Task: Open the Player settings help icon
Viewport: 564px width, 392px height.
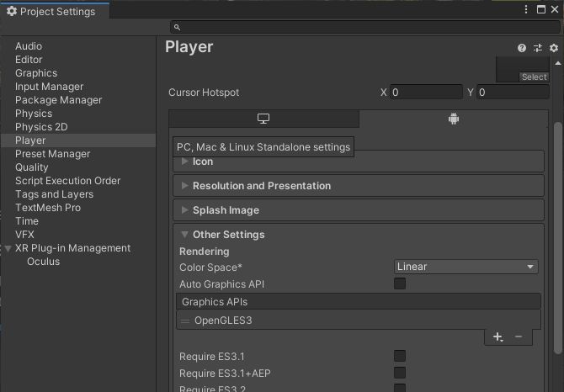Action: tap(522, 48)
